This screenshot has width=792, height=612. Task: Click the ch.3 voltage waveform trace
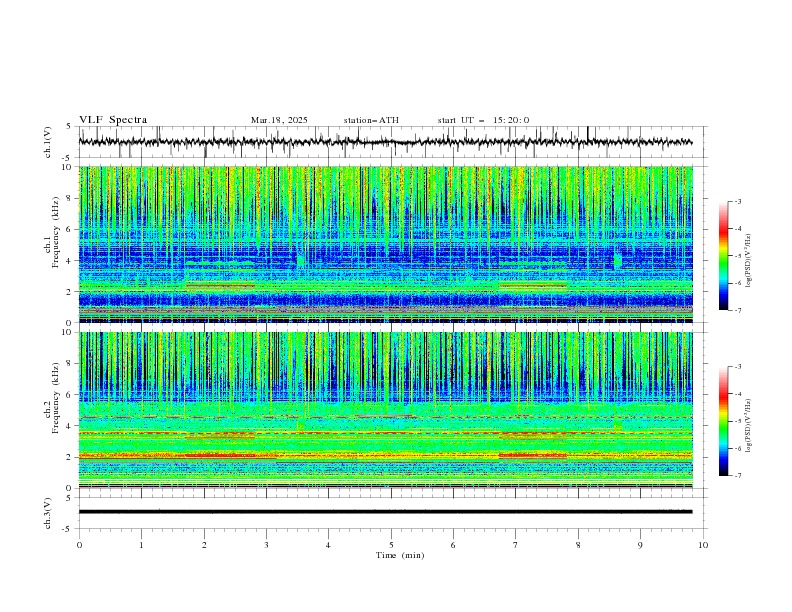(385, 512)
